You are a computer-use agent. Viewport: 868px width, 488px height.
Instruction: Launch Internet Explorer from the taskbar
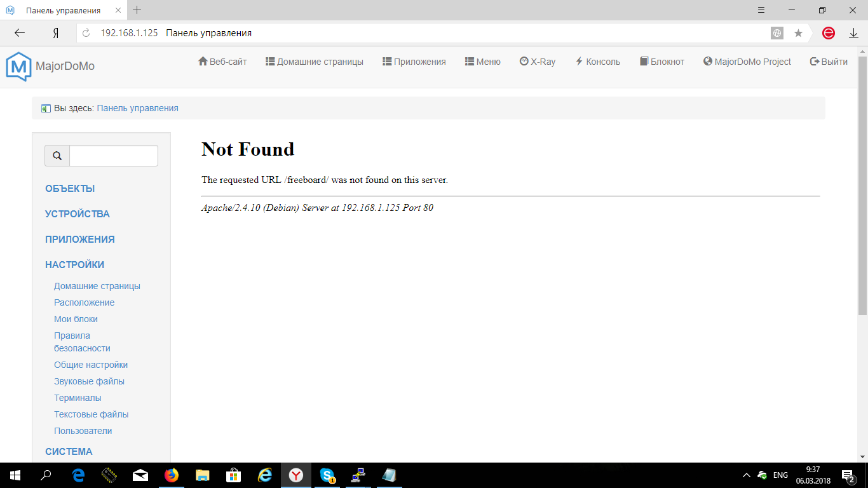tap(265, 475)
